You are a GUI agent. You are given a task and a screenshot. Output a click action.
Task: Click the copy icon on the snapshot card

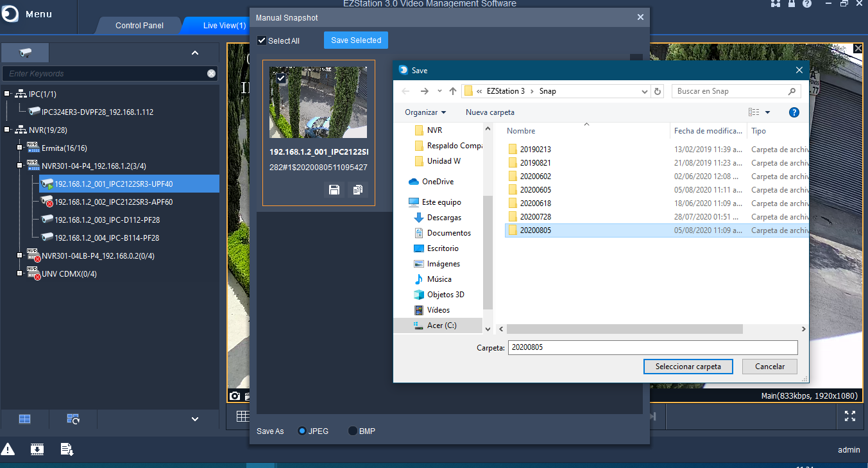click(357, 189)
